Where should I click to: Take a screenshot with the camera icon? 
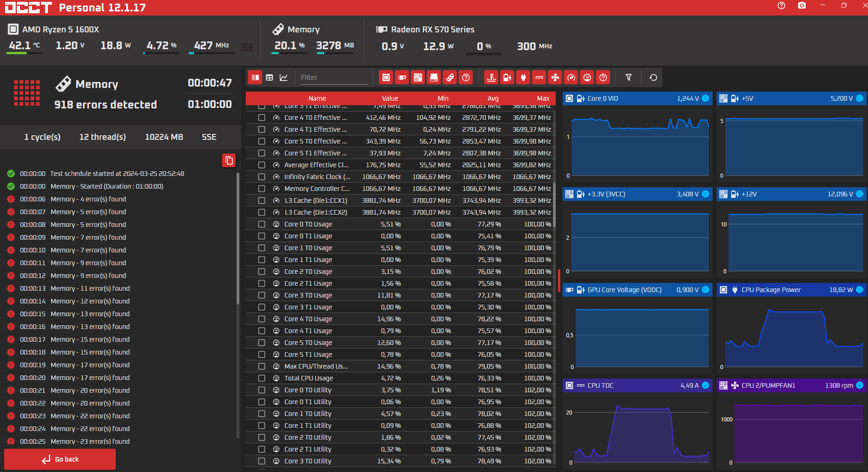[x=802, y=5]
